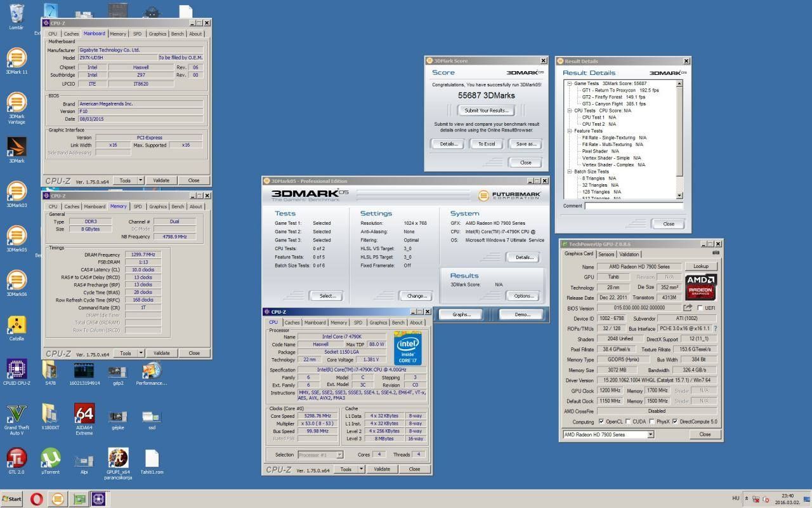Image resolution: width=812 pixels, height=508 pixels.
Task: Switch to GPU-Z taskbar item
Action: [x=79, y=499]
